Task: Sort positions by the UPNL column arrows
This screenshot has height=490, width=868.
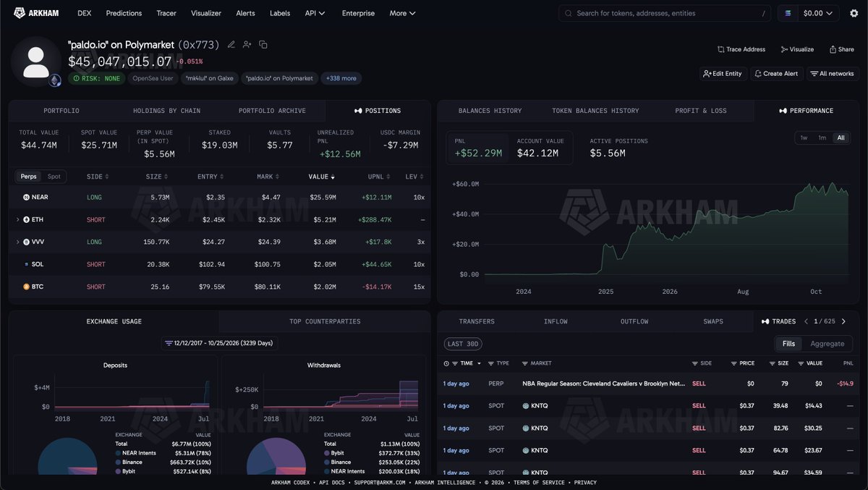Action: [388, 177]
